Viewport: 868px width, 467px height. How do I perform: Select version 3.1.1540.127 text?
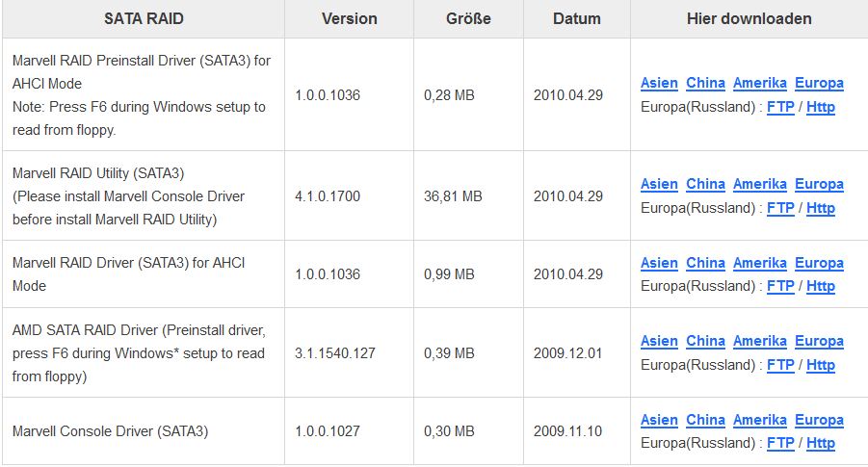(335, 353)
